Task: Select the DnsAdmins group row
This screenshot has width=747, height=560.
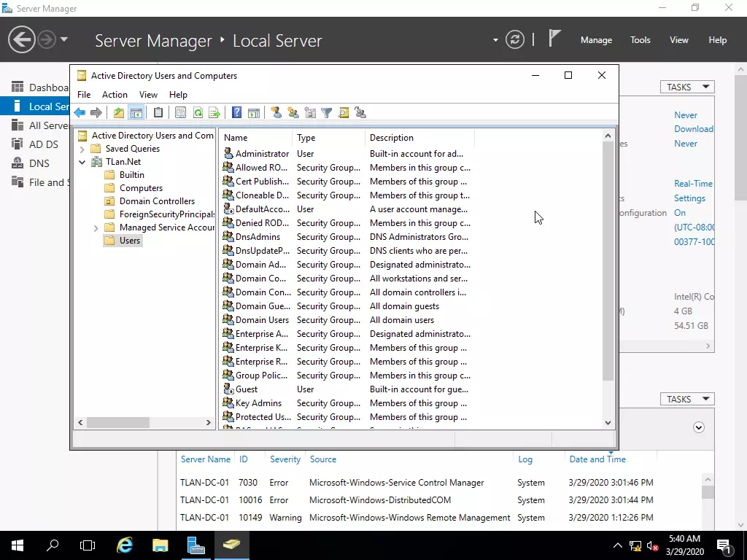Action: point(347,237)
